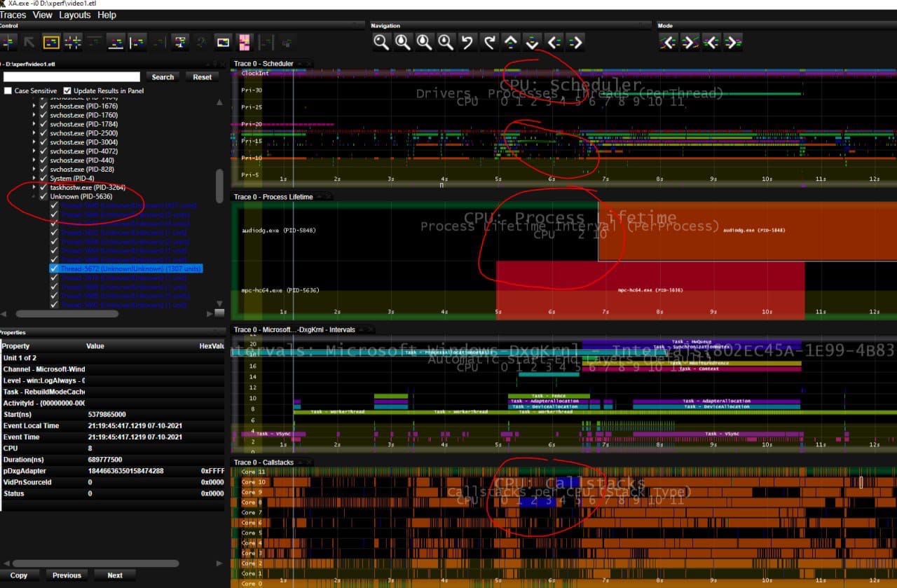
Task: Collapse the Unknown (PID-5636) tree node
Action: [x=34, y=197]
